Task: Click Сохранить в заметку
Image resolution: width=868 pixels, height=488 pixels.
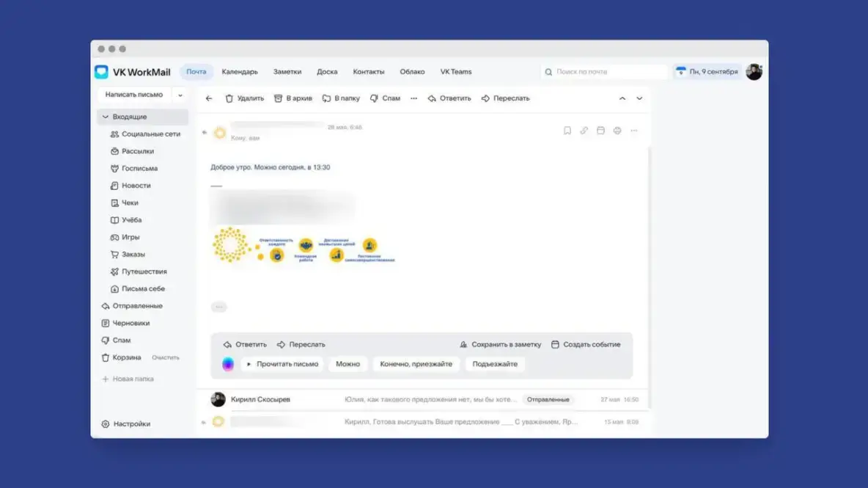Action: [x=501, y=345]
